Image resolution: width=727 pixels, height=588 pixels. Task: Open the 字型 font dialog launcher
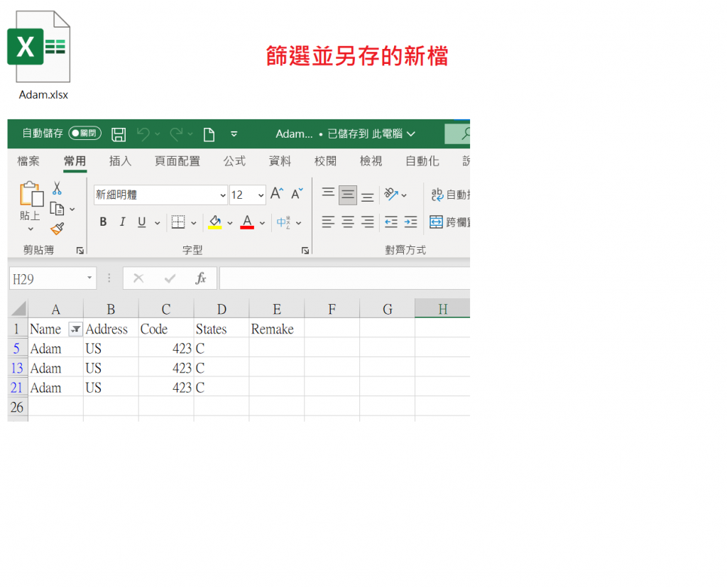click(x=305, y=251)
